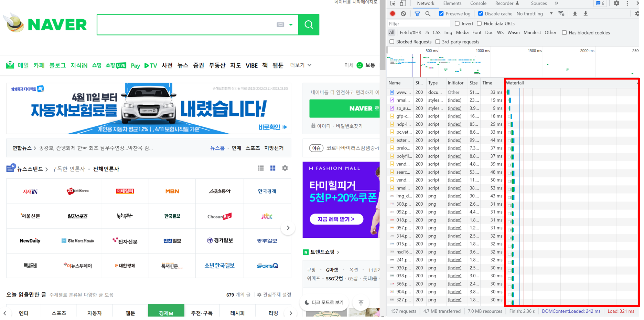Sort requests by the Size column header

(x=474, y=83)
